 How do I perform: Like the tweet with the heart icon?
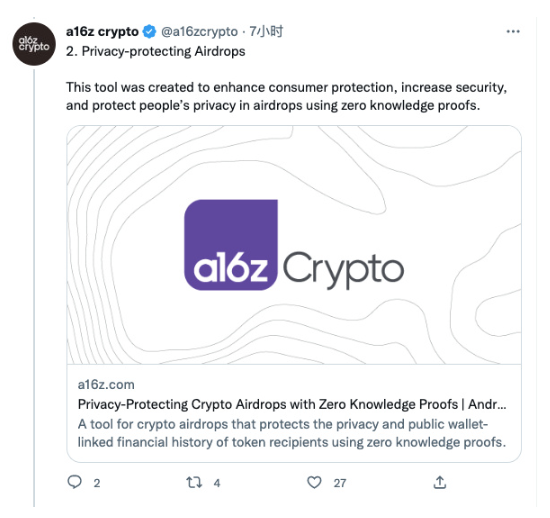314,482
